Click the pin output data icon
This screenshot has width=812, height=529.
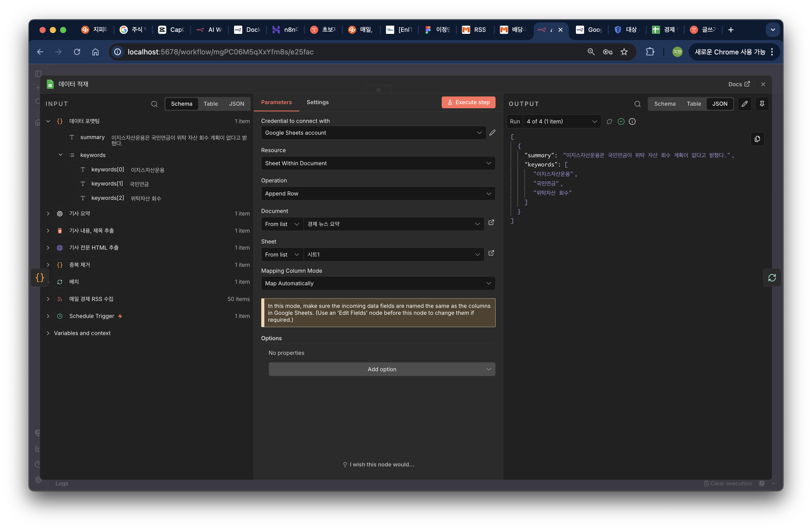coord(762,104)
